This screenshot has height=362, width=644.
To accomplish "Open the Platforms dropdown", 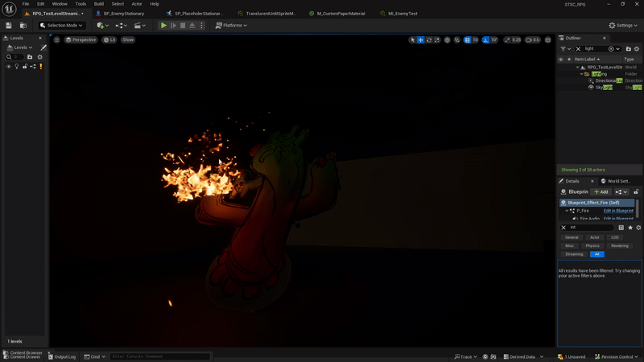I will 231,26.
